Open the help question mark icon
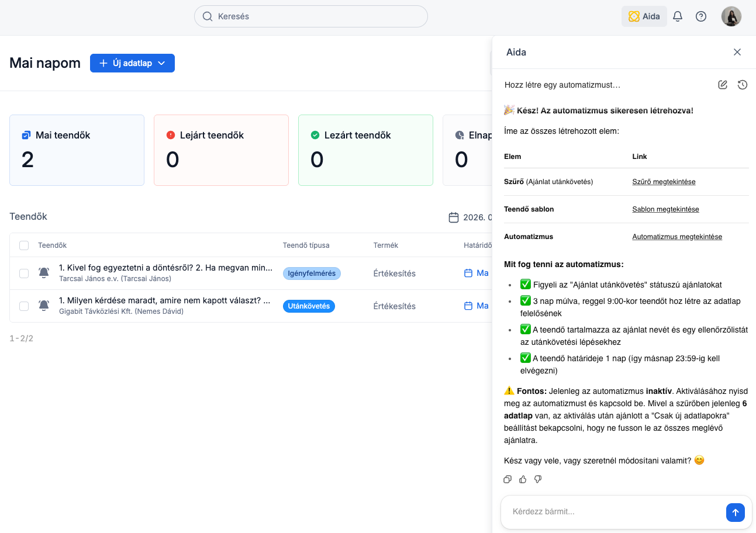 [x=700, y=16]
